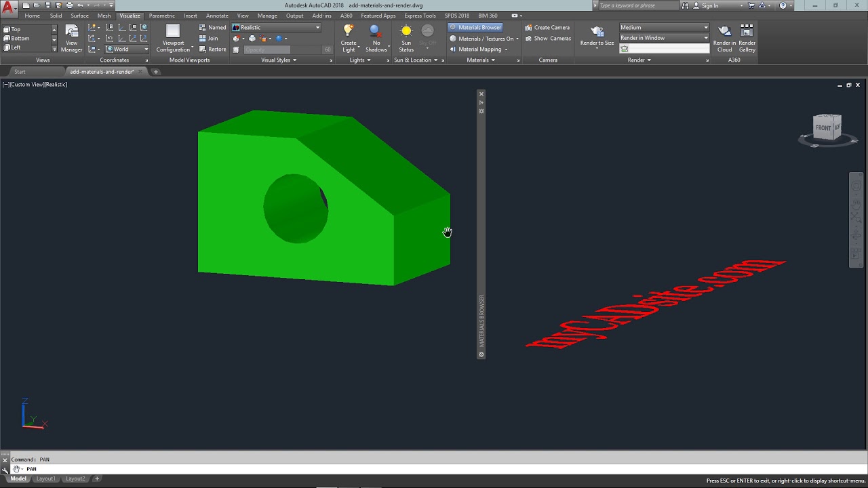Expand the Render panel

(639, 60)
